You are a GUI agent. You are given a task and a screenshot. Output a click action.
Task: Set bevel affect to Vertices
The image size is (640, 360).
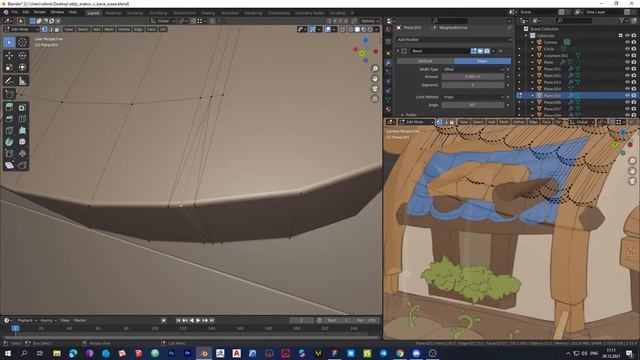point(425,61)
